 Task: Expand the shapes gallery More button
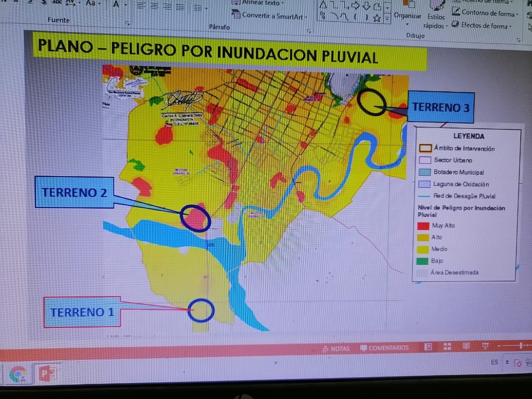pos(387,18)
